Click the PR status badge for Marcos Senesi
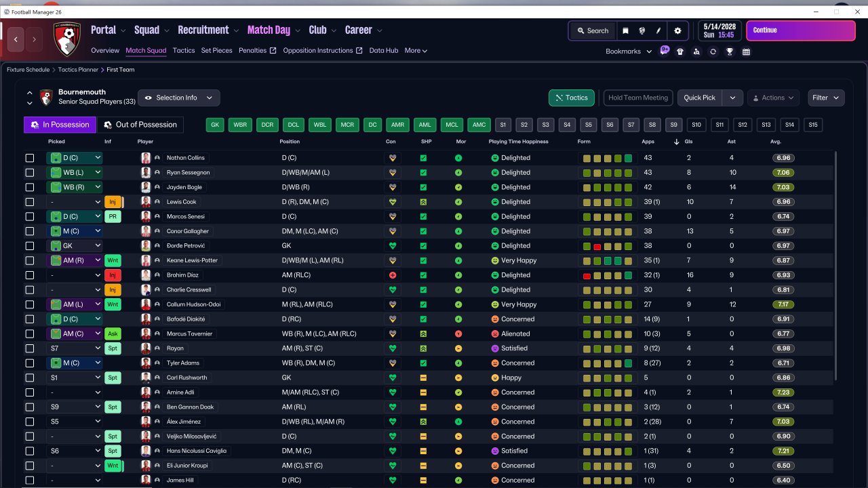 pos(113,216)
